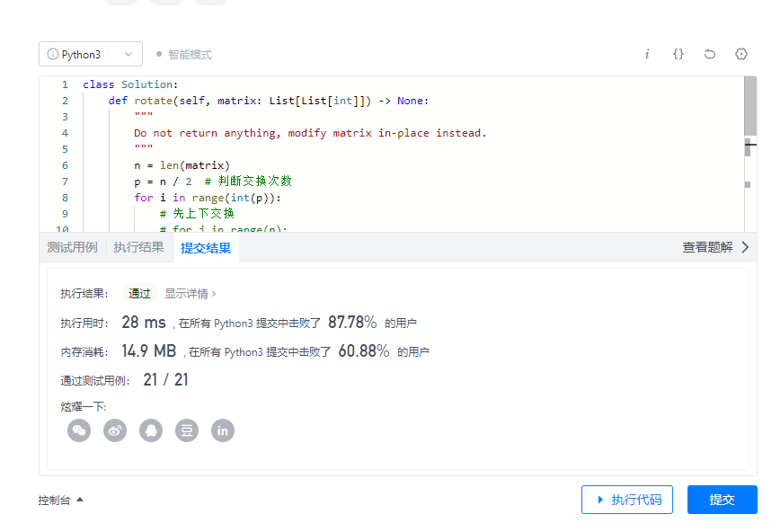
Task: Share results to Douban
Action: click(x=186, y=430)
